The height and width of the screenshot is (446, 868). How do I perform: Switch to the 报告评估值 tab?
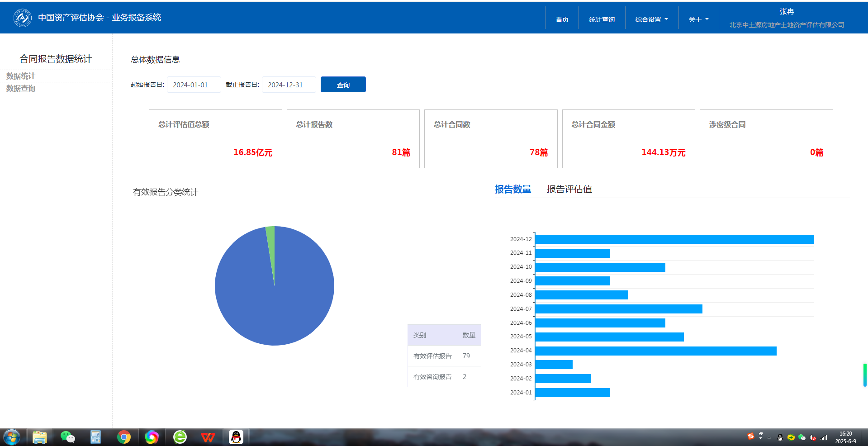point(569,189)
